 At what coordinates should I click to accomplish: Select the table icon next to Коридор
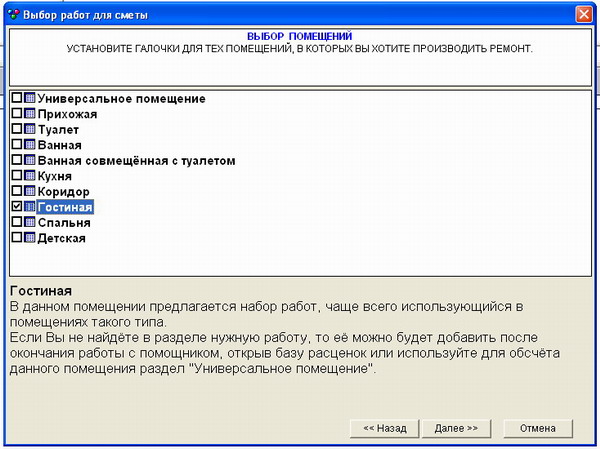tap(29, 191)
